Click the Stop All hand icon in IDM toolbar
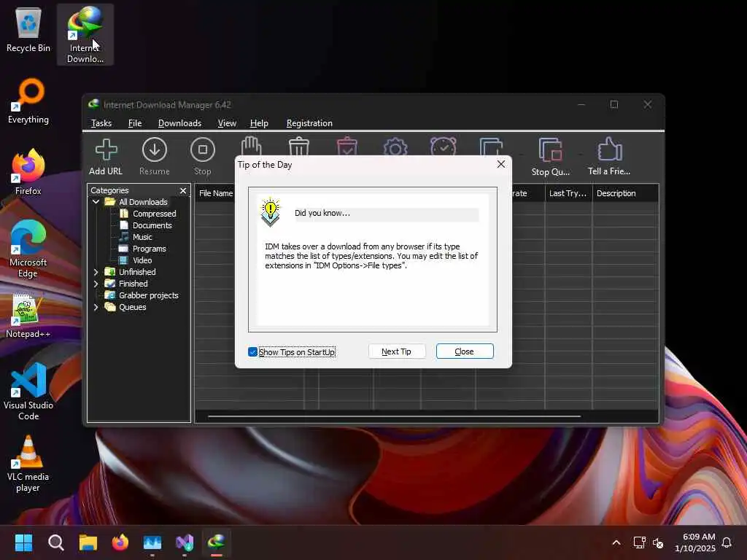Image resolution: width=747 pixels, height=560 pixels. click(x=251, y=146)
